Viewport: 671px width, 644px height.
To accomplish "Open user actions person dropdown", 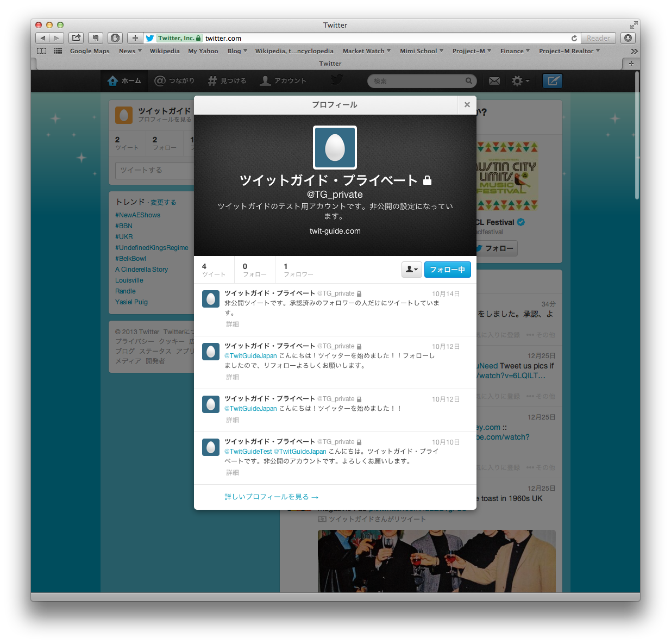I will click(x=412, y=270).
